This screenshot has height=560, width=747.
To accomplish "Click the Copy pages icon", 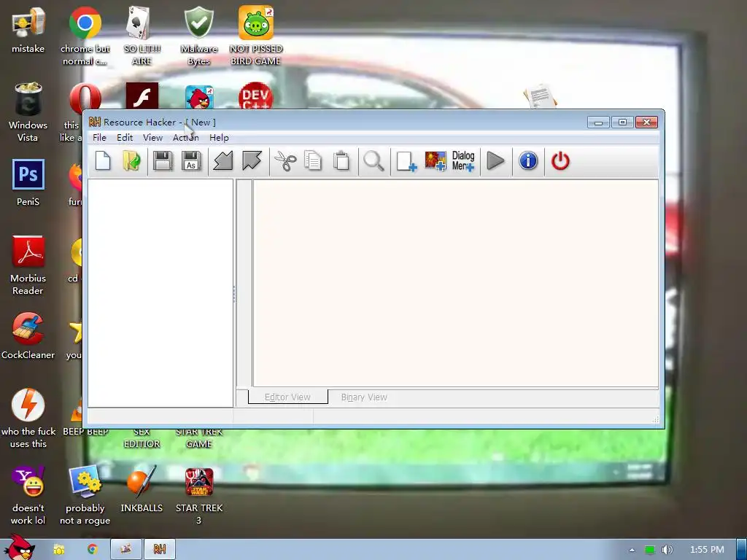I will [313, 161].
